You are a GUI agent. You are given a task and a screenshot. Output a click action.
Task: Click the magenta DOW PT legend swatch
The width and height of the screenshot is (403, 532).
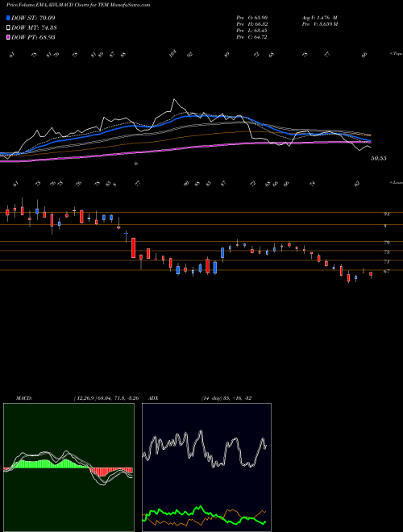[8, 37]
